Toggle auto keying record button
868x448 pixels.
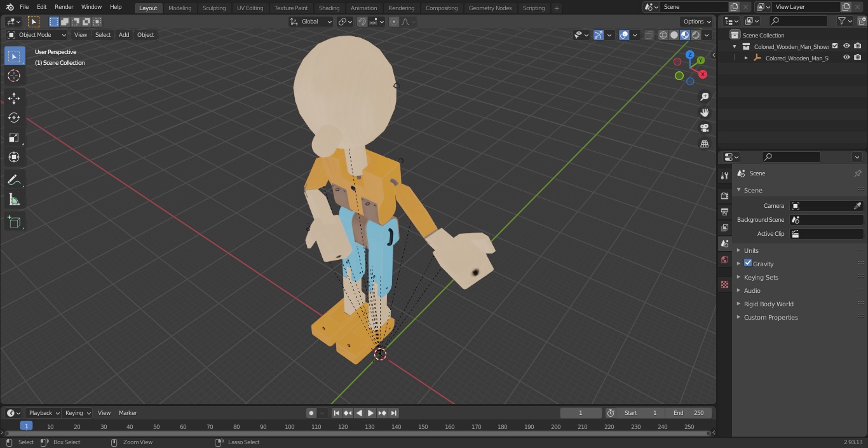coord(311,413)
